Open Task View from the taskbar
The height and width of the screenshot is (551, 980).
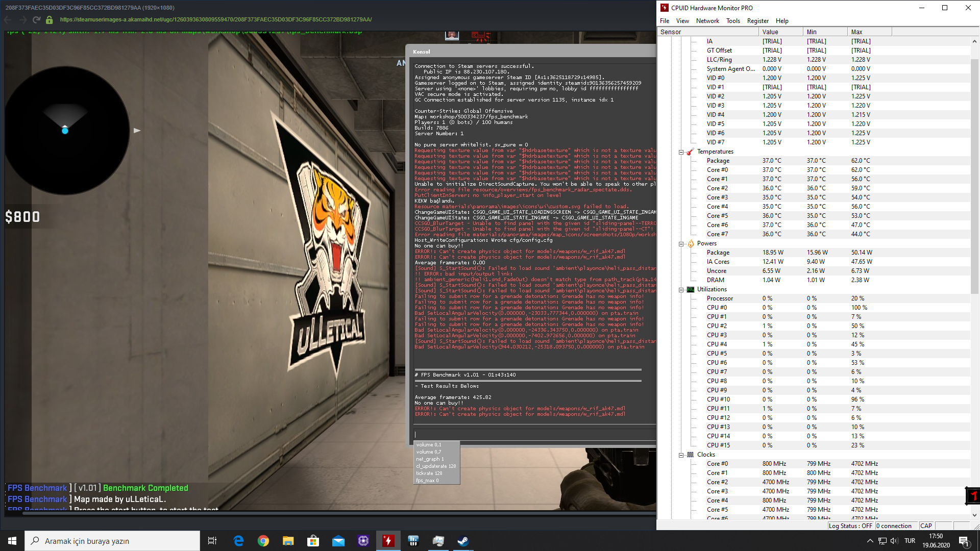pyautogui.click(x=212, y=541)
